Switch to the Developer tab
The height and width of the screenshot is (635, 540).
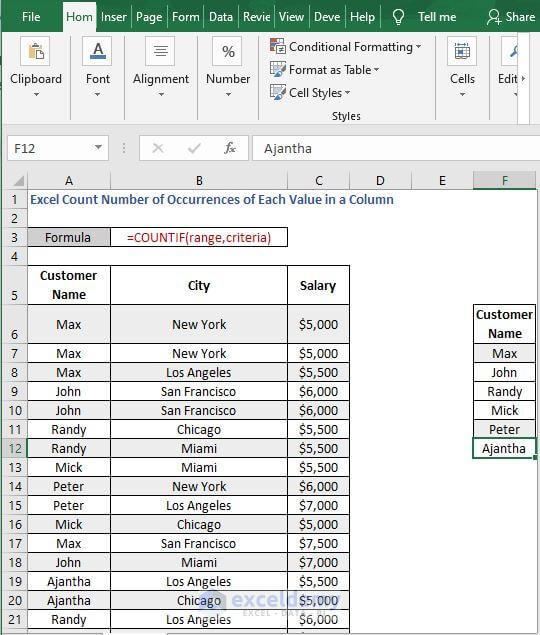click(x=327, y=17)
